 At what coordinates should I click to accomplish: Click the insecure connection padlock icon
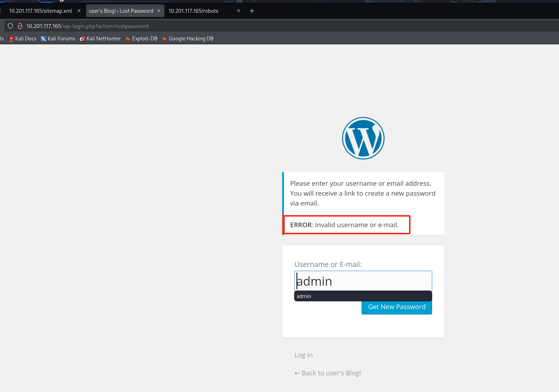(20, 26)
